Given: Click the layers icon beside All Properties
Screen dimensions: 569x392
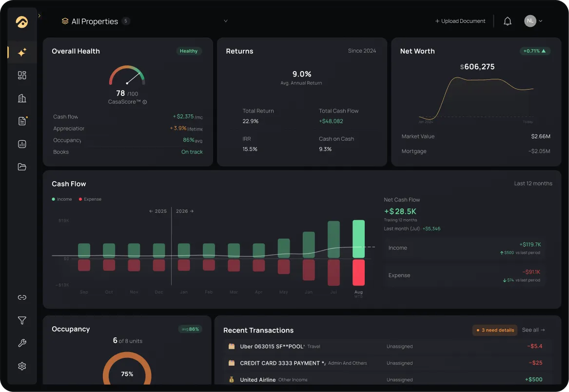Looking at the screenshot, I should [x=65, y=21].
